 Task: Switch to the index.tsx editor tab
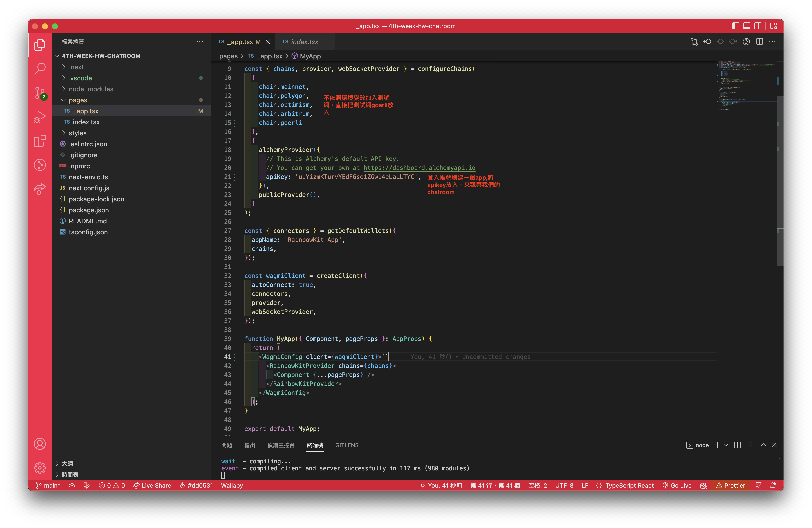pos(304,41)
